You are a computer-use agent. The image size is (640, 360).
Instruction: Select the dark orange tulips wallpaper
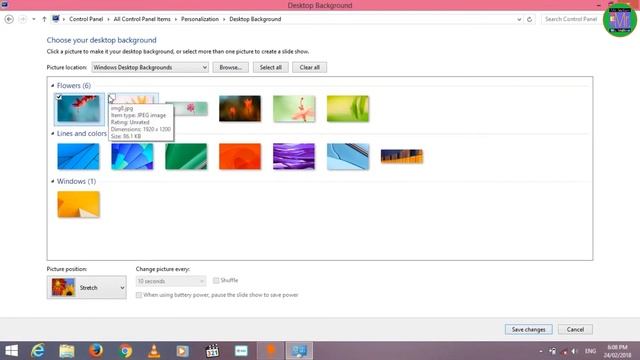click(240, 109)
